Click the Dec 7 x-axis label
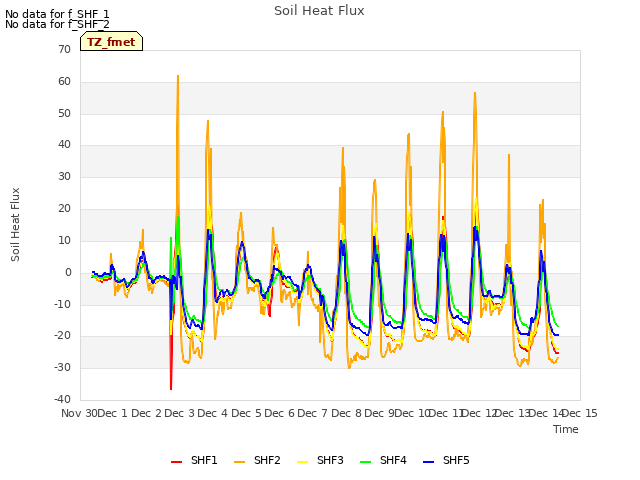 (x=313, y=413)
